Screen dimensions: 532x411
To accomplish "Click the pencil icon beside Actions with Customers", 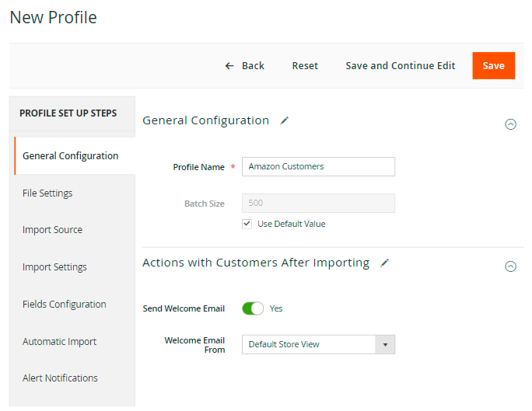I will coord(384,263).
